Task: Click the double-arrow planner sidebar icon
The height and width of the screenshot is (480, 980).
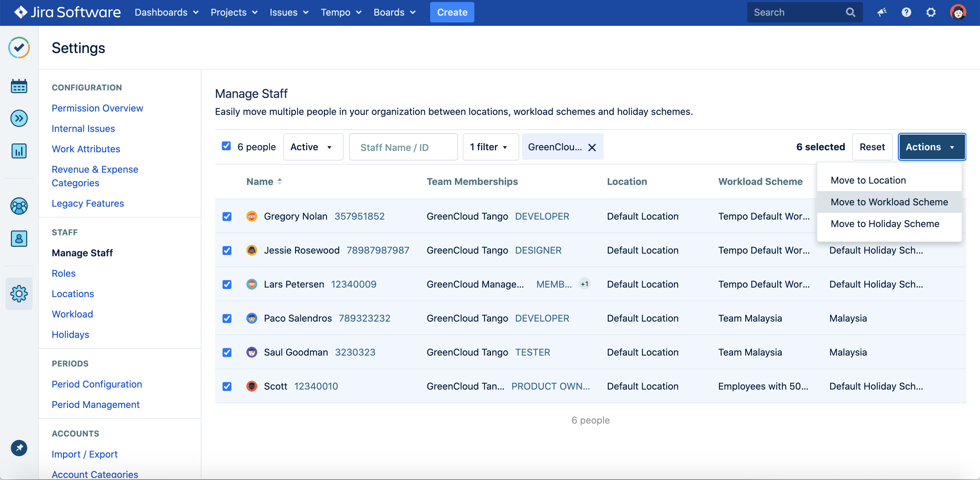Action: click(x=19, y=119)
